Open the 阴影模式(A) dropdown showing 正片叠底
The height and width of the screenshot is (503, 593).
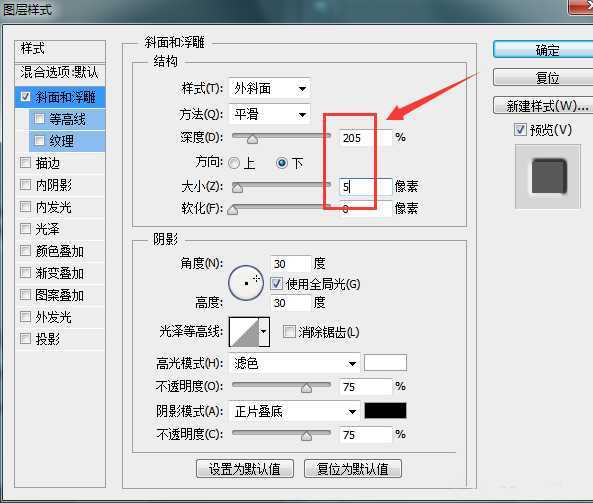pos(295,411)
